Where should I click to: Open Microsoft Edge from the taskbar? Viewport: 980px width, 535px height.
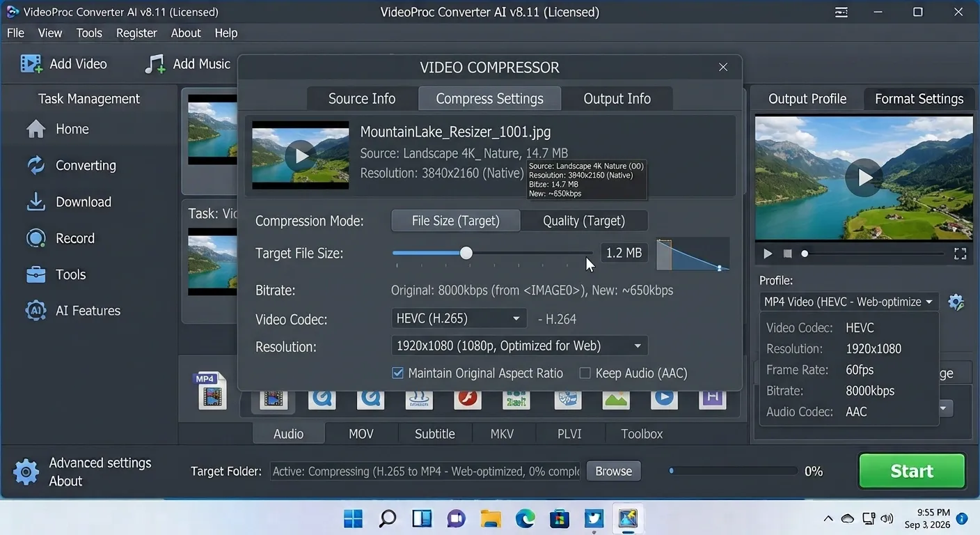point(525,518)
